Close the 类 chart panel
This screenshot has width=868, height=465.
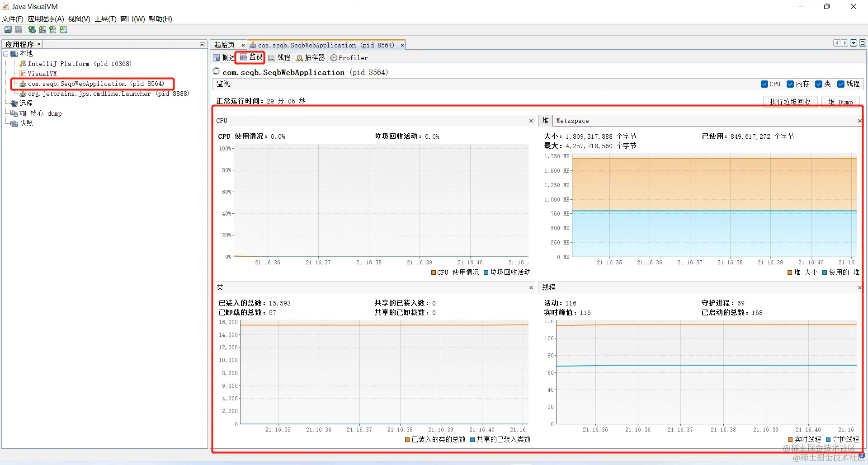coord(531,287)
